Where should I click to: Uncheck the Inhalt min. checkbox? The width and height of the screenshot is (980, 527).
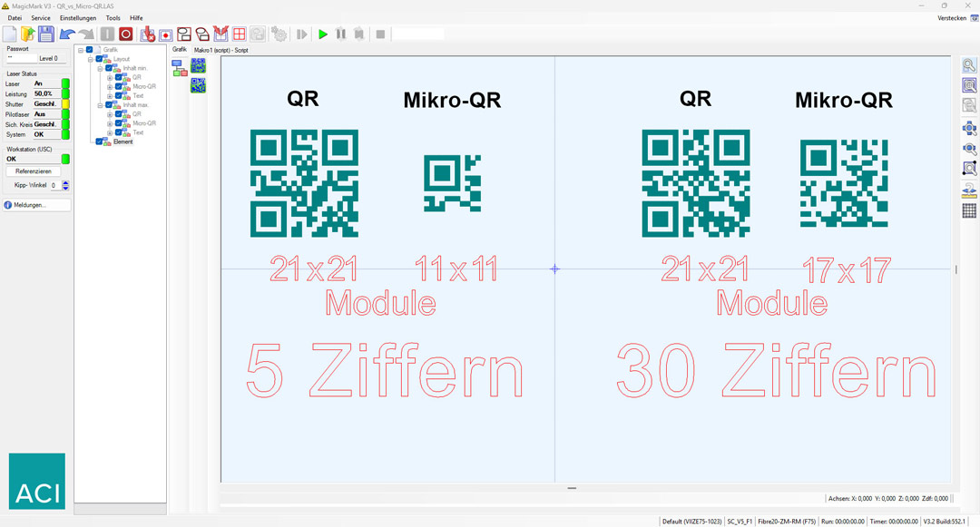(109, 68)
